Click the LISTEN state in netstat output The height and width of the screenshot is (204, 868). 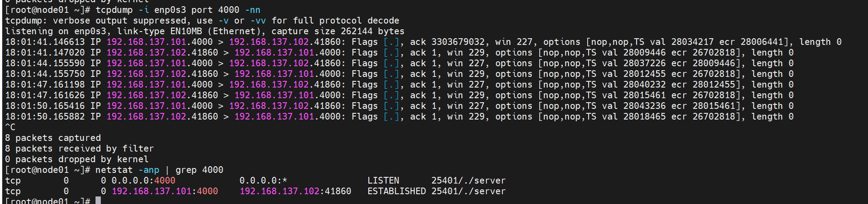coord(383,180)
